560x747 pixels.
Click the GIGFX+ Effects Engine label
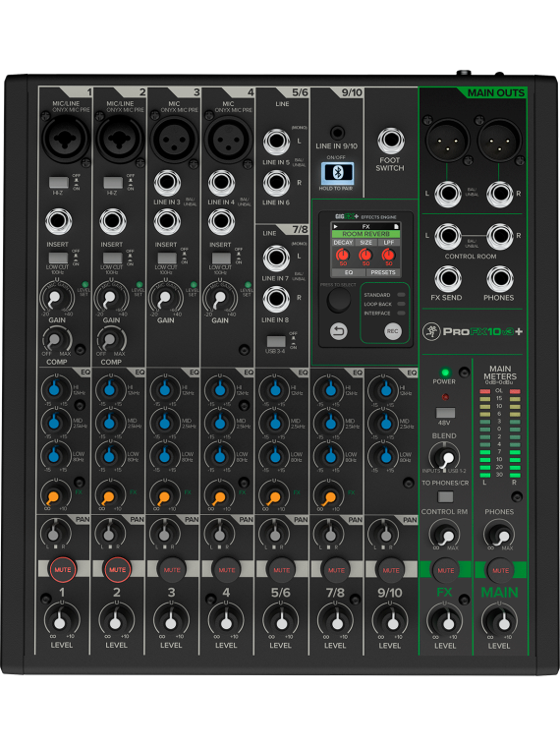point(365,216)
